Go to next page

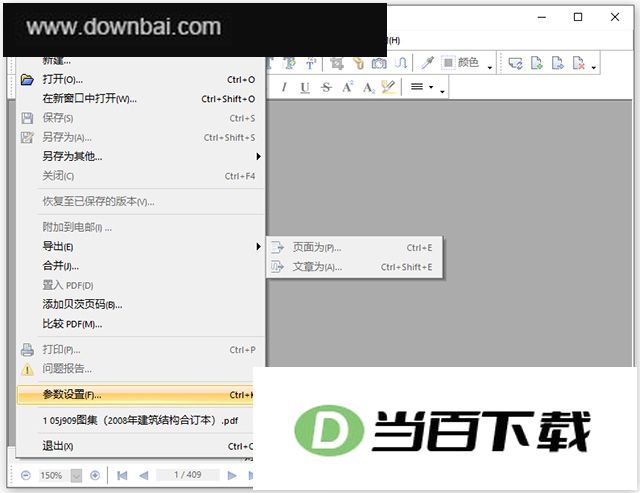(x=232, y=475)
